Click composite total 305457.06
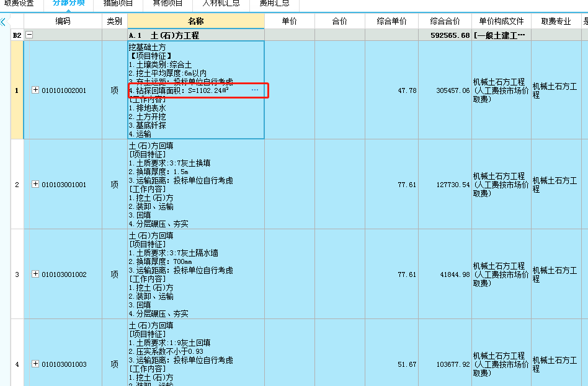Screen dimensions: 588x386 pyautogui.click(x=453, y=90)
